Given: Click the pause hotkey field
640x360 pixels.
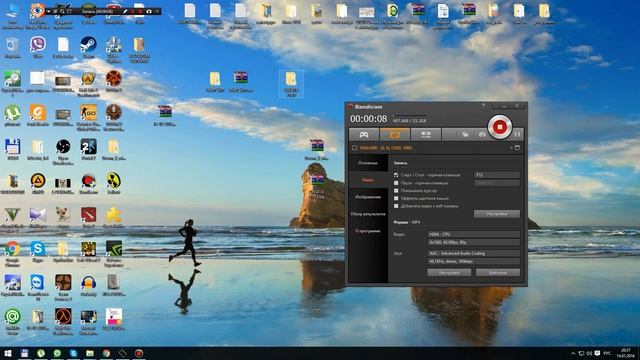Looking at the screenshot, I should coord(497,183).
